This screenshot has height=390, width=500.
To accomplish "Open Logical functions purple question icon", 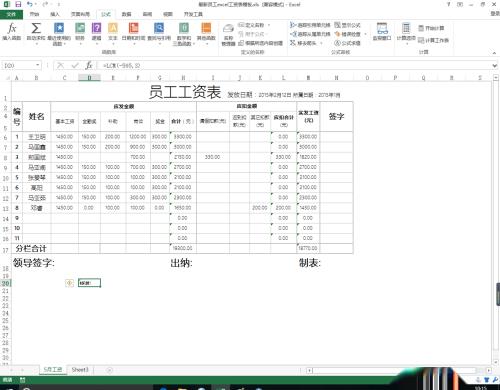I will [x=96, y=32].
